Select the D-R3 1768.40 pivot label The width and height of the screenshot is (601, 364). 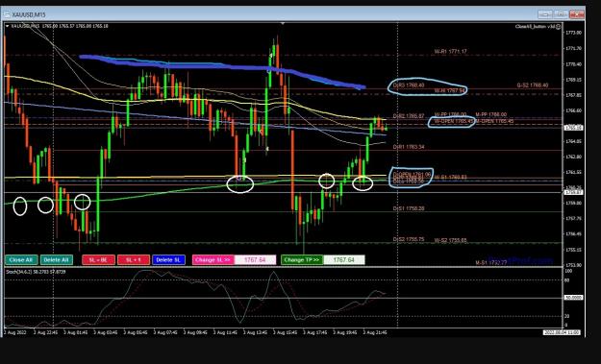point(409,85)
